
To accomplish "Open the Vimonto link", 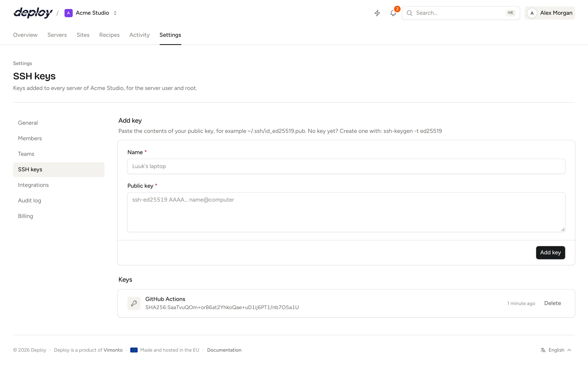I will tap(113, 350).
